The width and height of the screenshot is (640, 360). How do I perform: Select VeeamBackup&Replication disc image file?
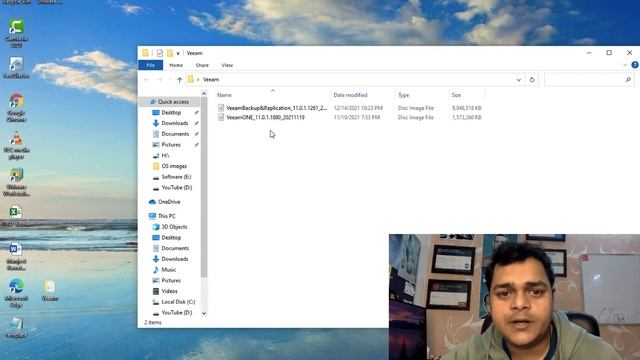coord(276,108)
